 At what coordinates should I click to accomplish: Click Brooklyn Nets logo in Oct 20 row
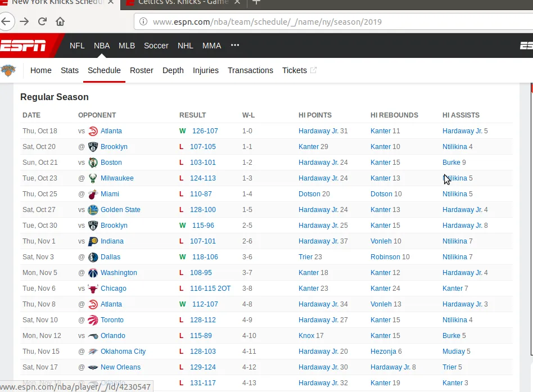93,147
